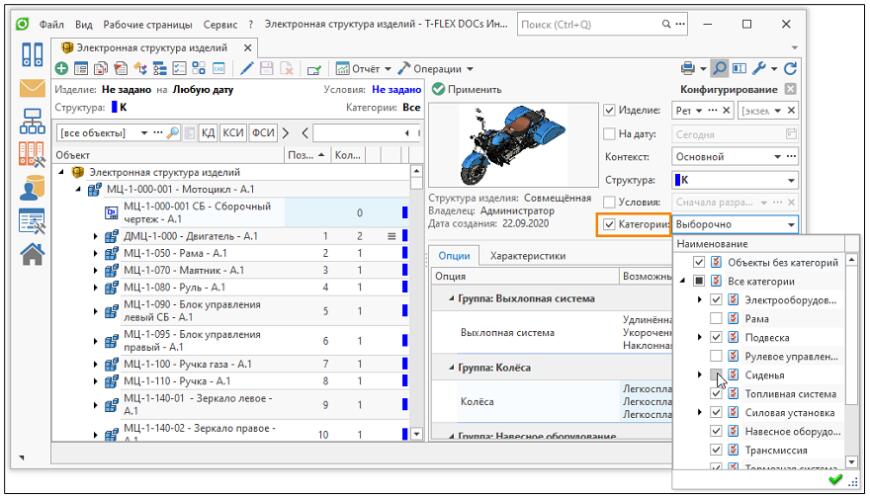The image size is (870, 499).
Task: Uncheck the Изделие checkbox
Action: [x=609, y=110]
